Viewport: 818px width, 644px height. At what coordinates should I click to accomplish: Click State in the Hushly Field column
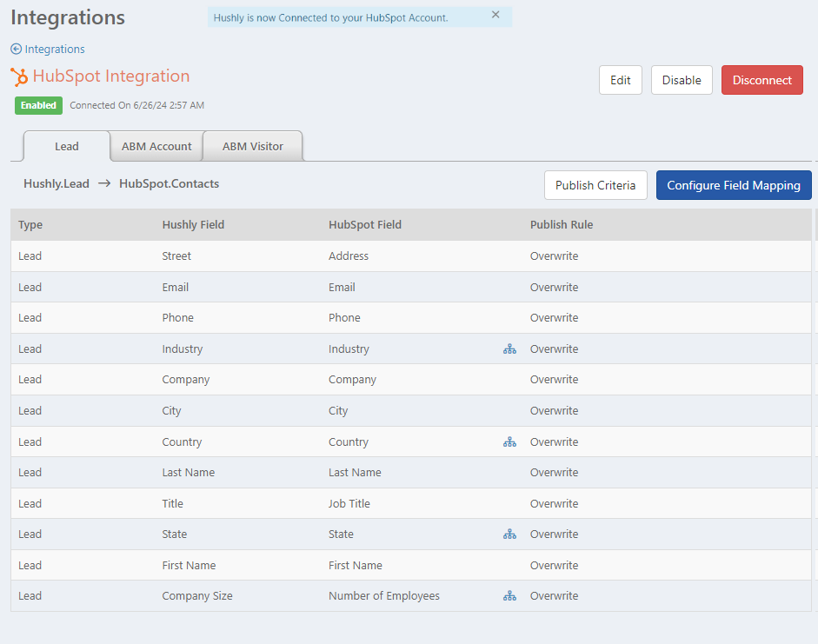point(174,534)
